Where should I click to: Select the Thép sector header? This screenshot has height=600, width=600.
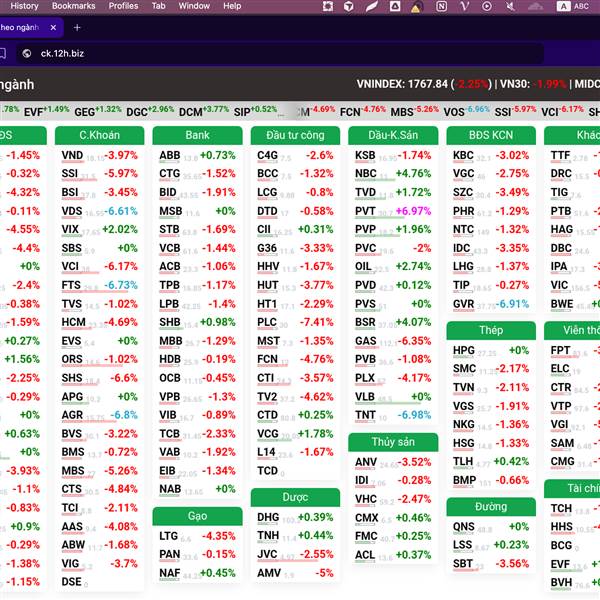click(x=491, y=330)
